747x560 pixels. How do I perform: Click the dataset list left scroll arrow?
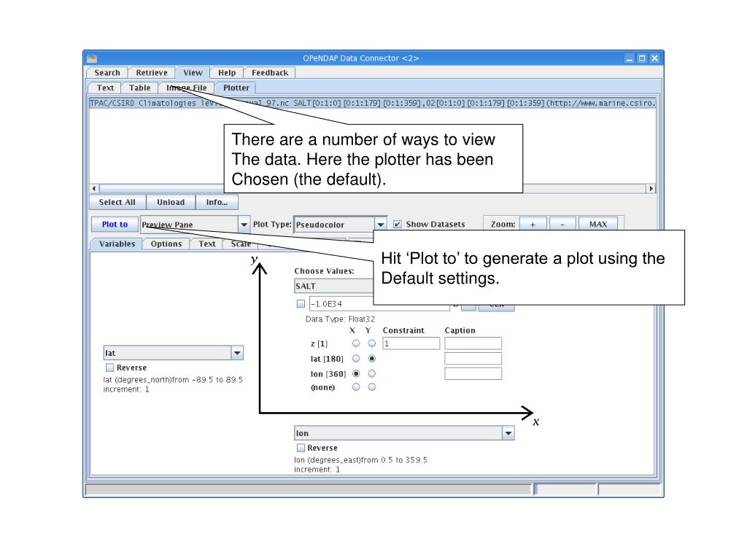click(x=94, y=189)
